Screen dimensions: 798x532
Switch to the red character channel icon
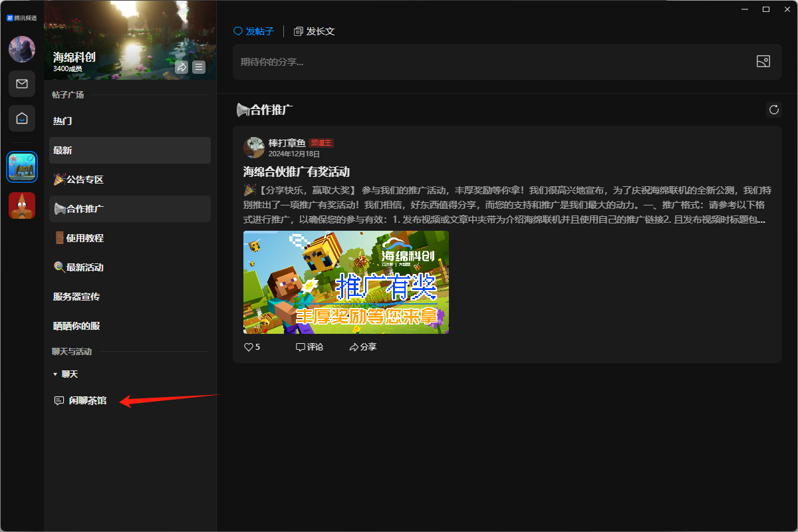tap(22, 205)
